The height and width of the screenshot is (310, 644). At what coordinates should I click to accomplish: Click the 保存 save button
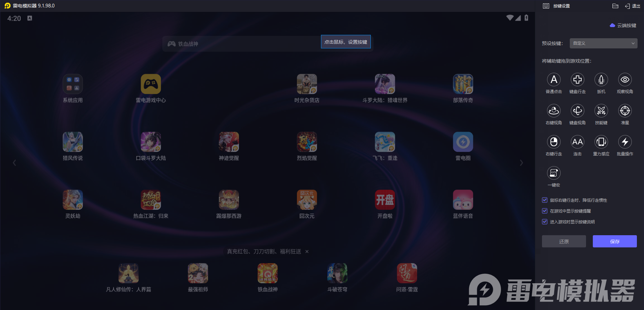point(615,241)
